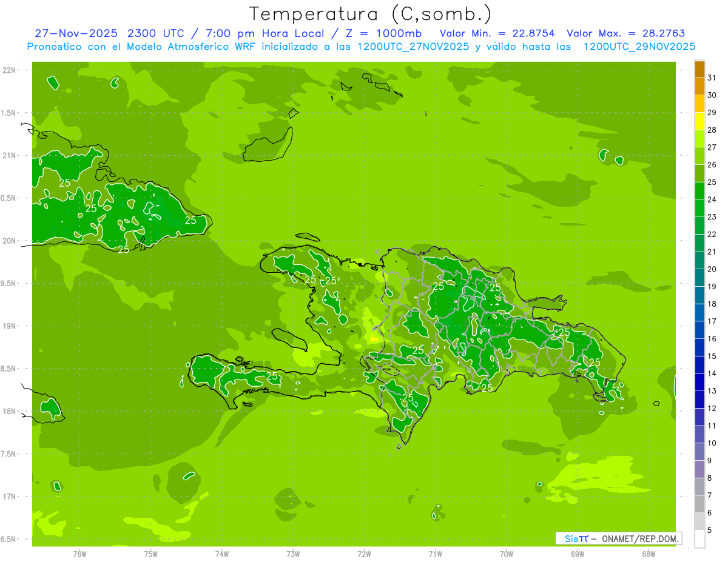The height and width of the screenshot is (562, 728).
Task: Click the '71W' longitude axis label
Action: coord(435,554)
